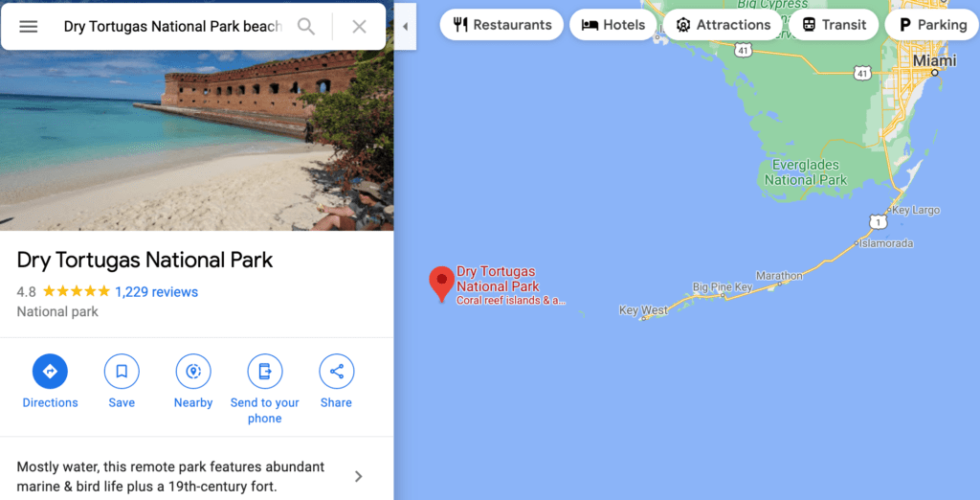Expand the park description chevron
Viewport: 980px width, 500px height.
click(358, 477)
